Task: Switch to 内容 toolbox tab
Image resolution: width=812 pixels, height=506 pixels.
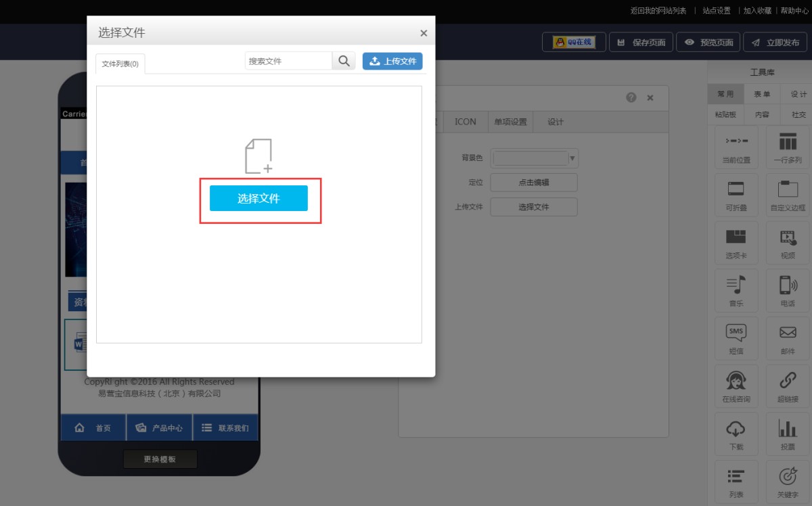Action: pyautogui.click(x=762, y=114)
